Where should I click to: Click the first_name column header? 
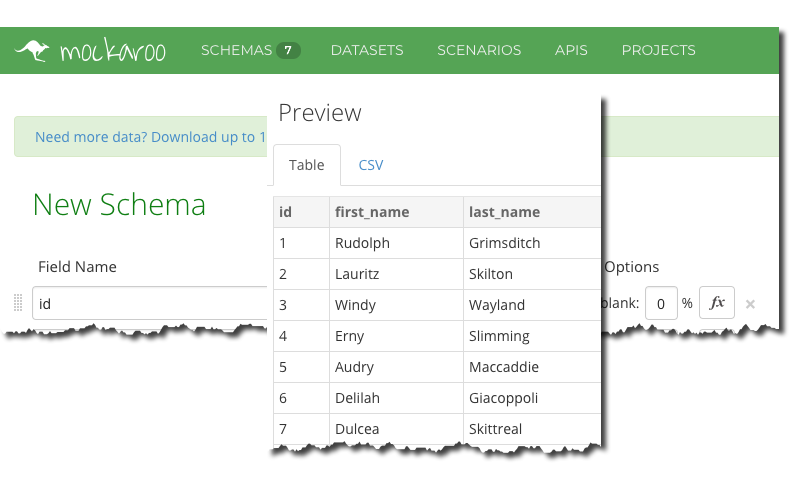(x=372, y=212)
